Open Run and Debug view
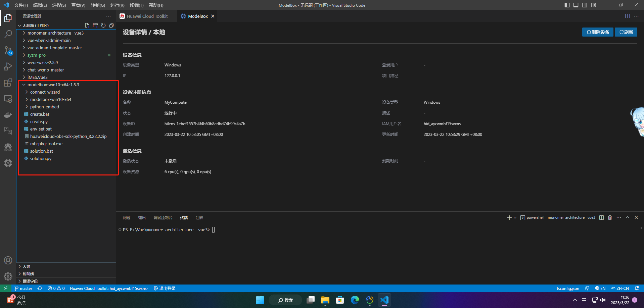644x308 pixels. click(8, 66)
